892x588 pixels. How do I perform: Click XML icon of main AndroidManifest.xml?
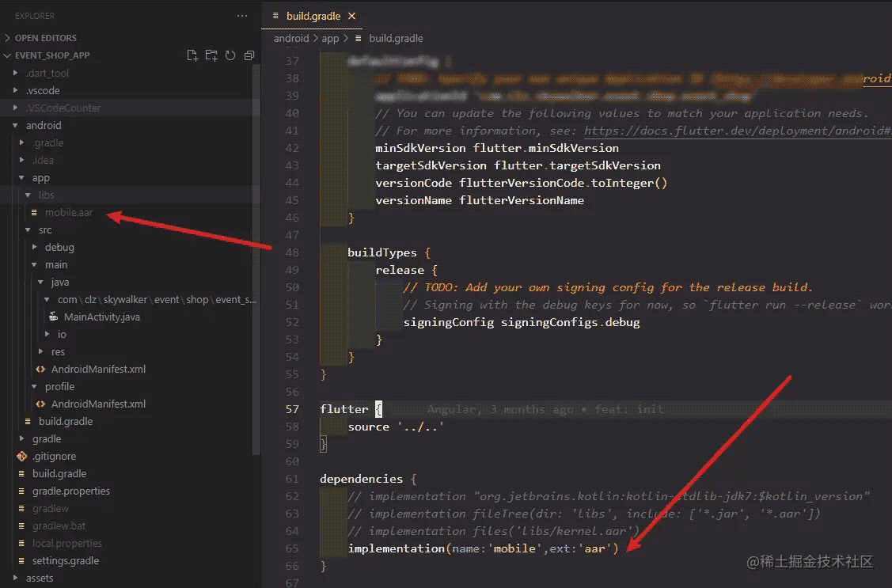click(x=40, y=369)
